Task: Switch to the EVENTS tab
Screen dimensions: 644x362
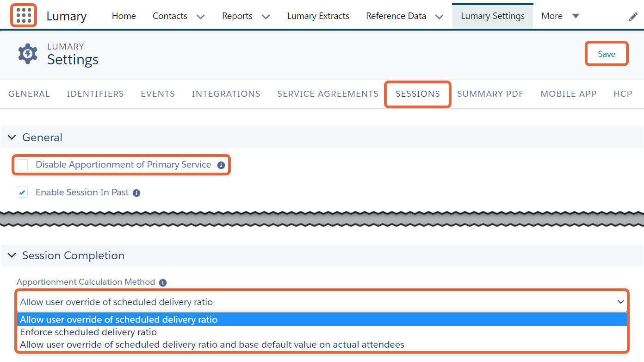Action: tap(158, 94)
